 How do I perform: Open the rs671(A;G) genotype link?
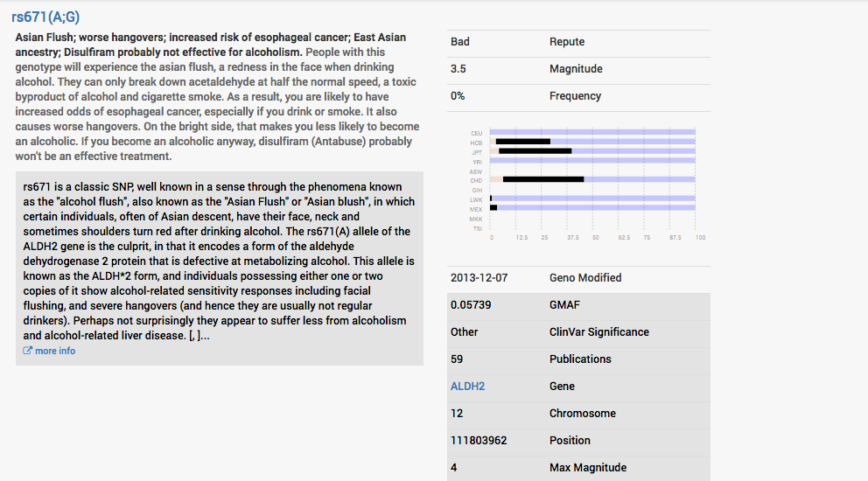tap(45, 17)
